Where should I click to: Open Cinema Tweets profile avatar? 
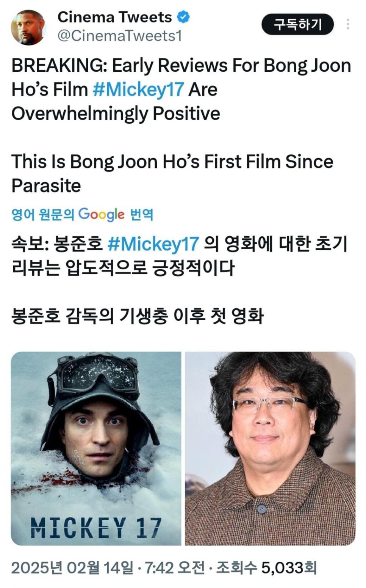(28, 27)
